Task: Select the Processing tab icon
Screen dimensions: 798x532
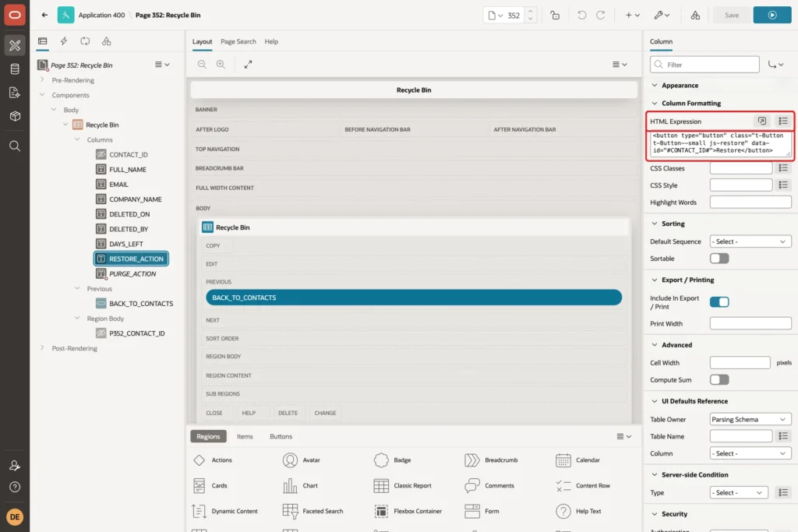Action: 85,41
